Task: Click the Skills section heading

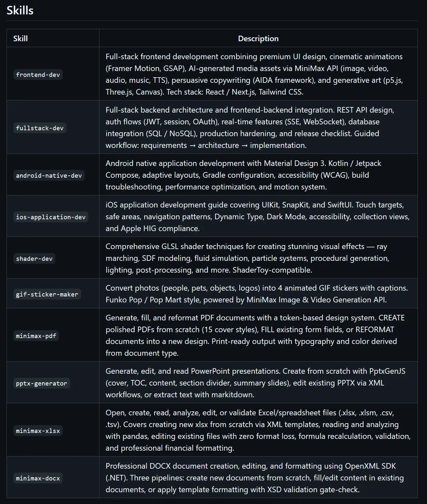Action: (x=20, y=10)
